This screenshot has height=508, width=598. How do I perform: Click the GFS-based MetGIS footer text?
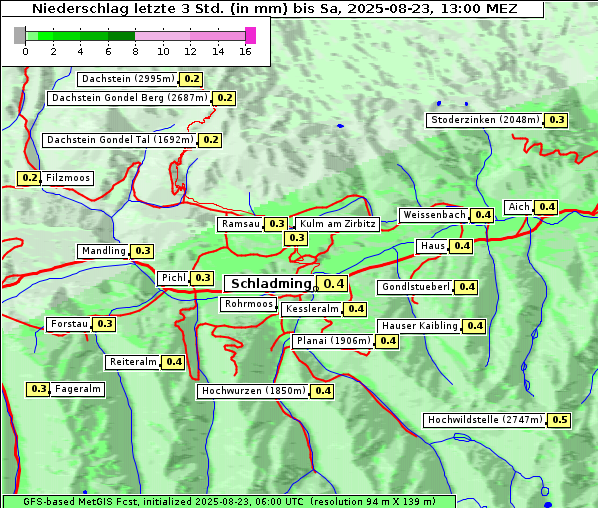tap(229, 501)
